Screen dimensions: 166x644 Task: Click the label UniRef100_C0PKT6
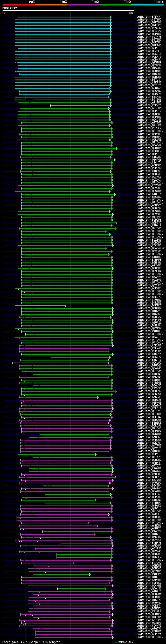point(149,105)
